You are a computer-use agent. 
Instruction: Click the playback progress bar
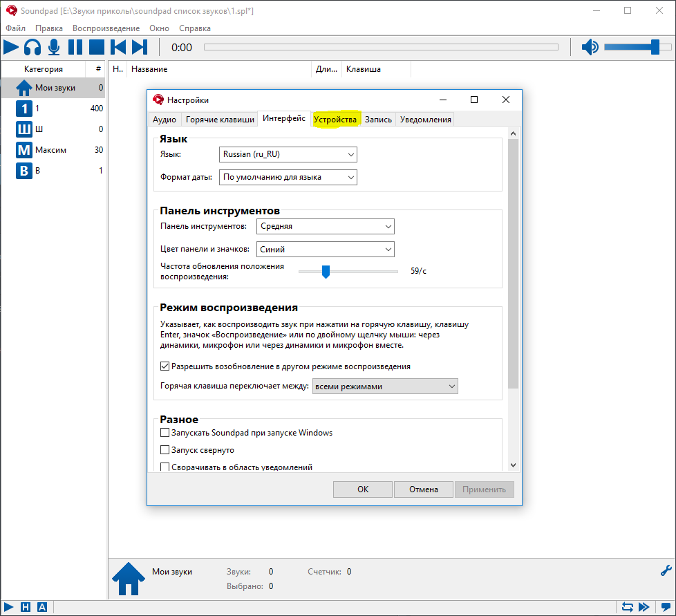coord(381,47)
